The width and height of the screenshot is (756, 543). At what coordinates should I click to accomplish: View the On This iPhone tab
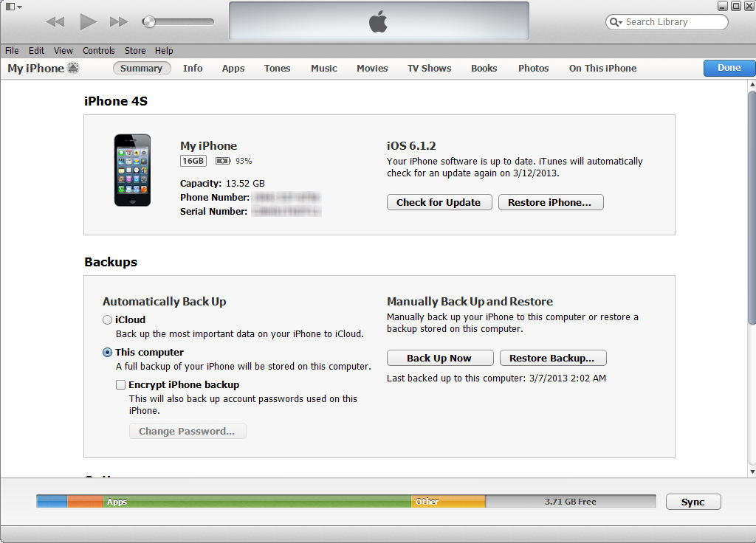click(602, 69)
